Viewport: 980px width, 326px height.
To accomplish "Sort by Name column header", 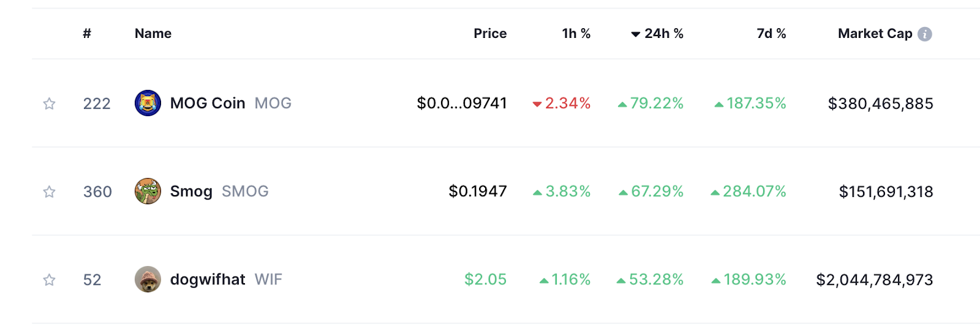I will pos(153,34).
